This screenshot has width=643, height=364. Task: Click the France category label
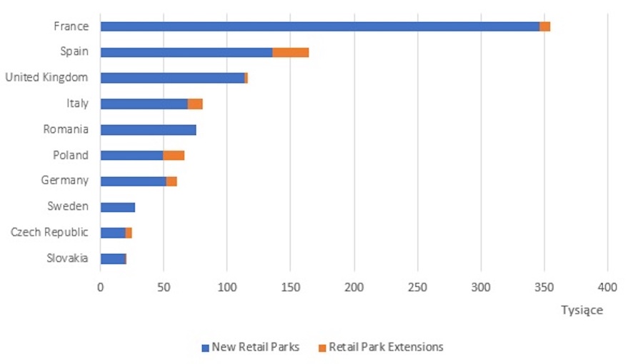click(71, 26)
